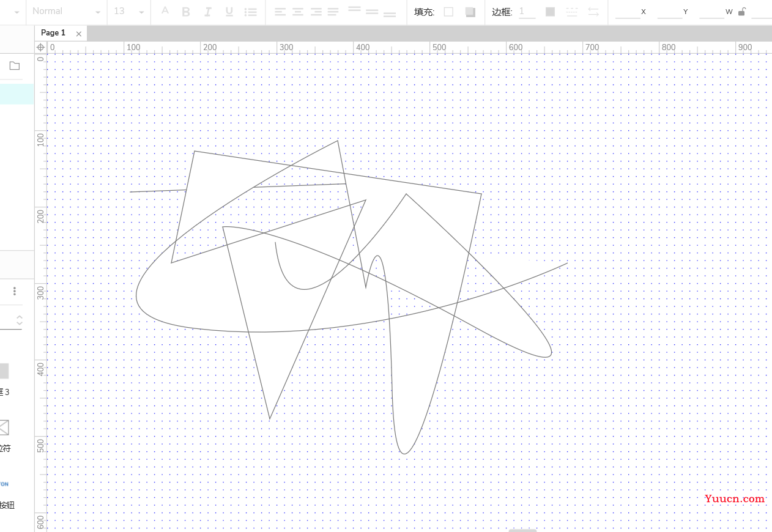772x532 pixels.
Task: Click the border width field
Action: pos(527,12)
